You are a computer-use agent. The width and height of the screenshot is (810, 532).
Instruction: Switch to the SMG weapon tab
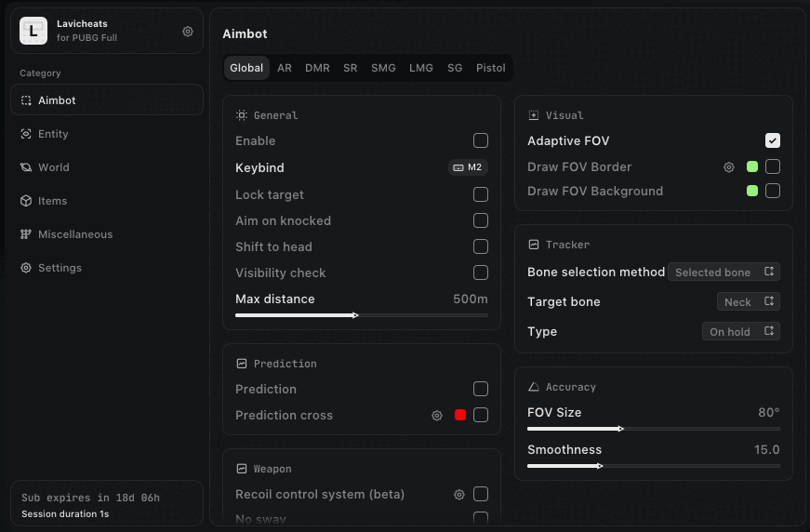[x=383, y=68]
